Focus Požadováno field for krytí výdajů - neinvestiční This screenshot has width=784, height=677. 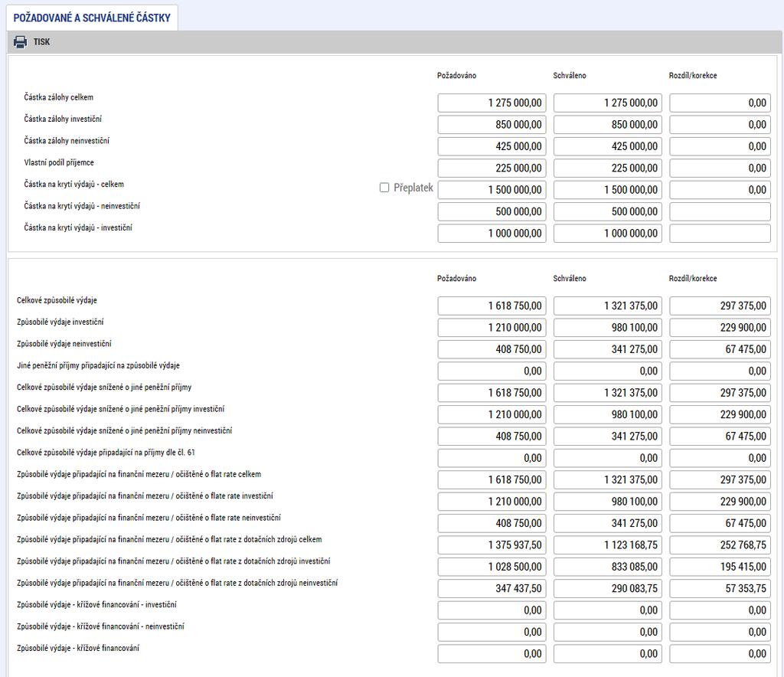click(492, 211)
